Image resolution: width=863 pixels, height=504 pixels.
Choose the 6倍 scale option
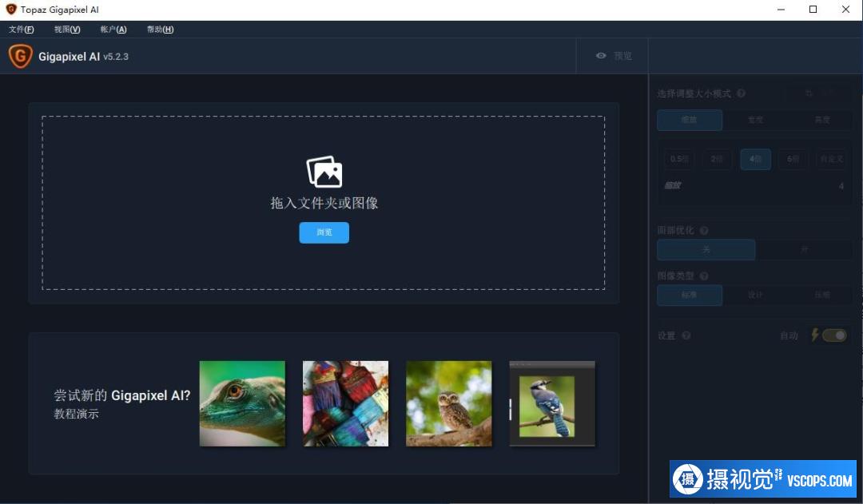tap(793, 159)
